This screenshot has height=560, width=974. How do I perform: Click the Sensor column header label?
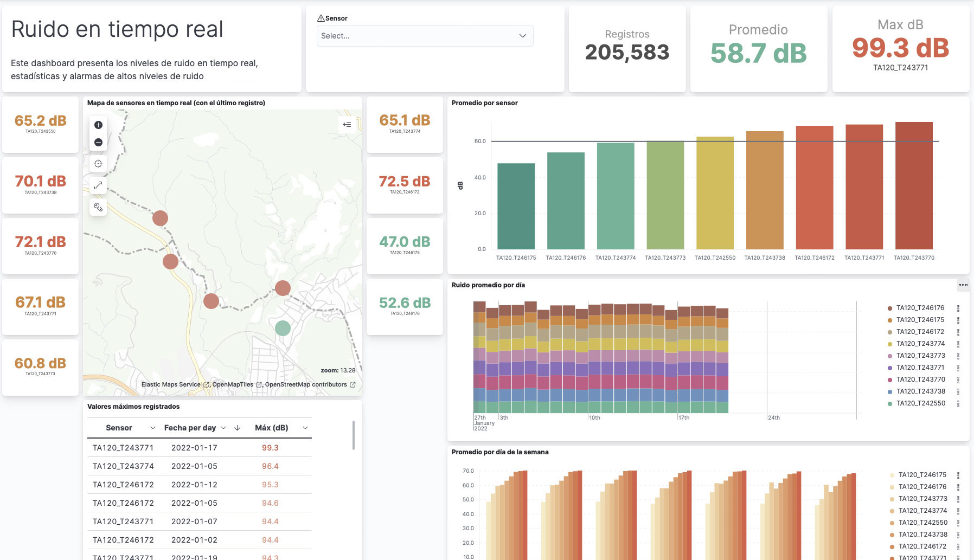point(119,428)
